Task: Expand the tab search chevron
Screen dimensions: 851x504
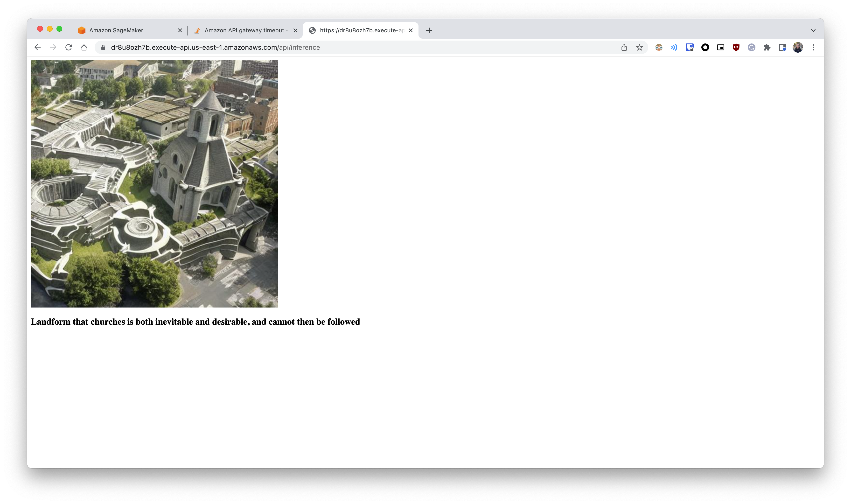Action: point(813,31)
